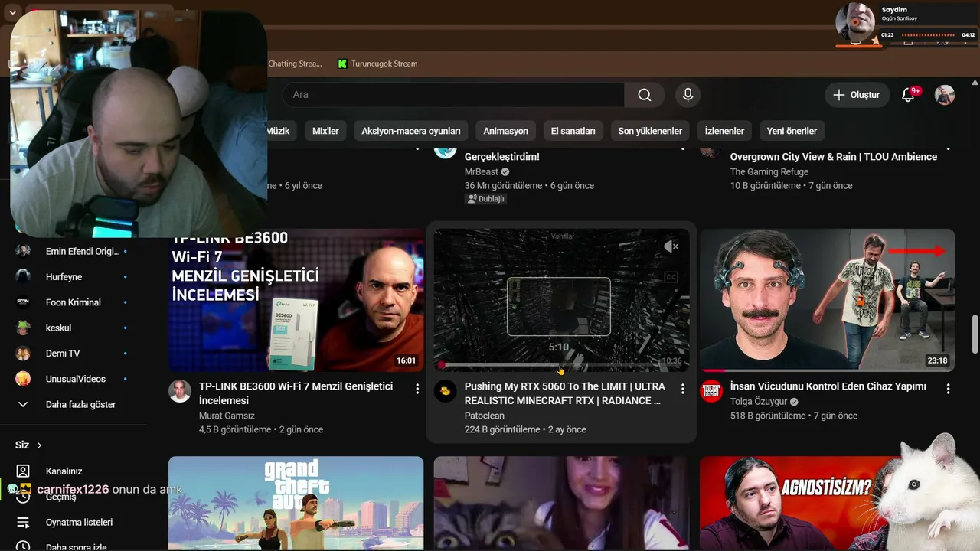980x551 pixels.
Task: Click the Kanalınız person icon
Action: coord(23,471)
